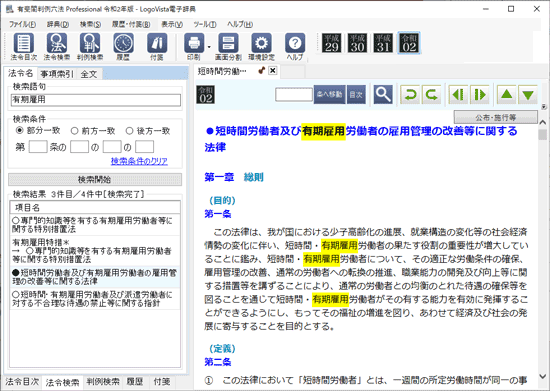
Task: Switch to 全文 tab
Action: pos(89,74)
